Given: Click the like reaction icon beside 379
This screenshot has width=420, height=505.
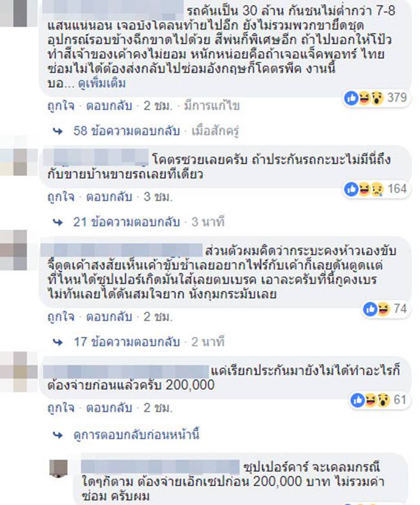Looking at the screenshot, I should tap(351, 98).
